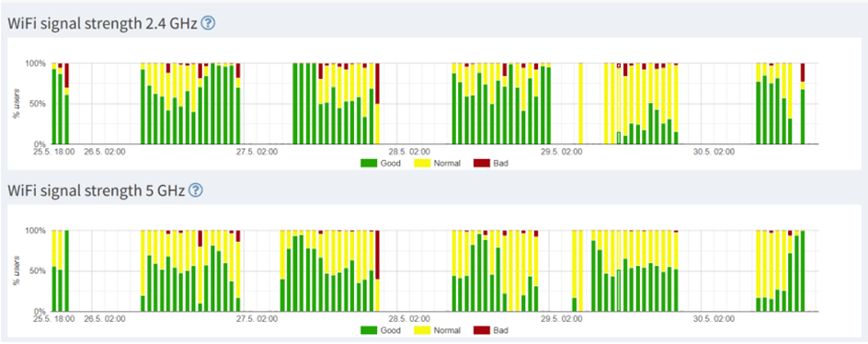Open help icon beside 2.4 GHz title
This screenshot has height=344, width=868.
click(x=208, y=23)
